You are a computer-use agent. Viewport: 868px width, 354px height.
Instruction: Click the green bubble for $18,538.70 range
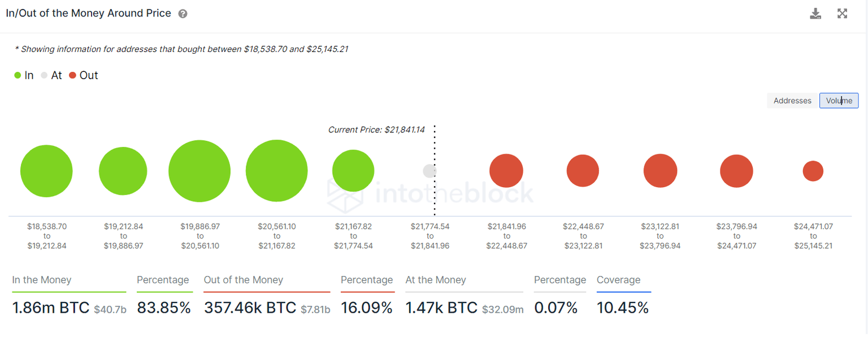click(46, 171)
